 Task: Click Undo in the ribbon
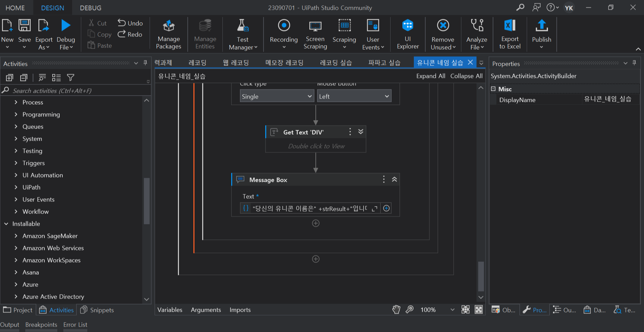click(130, 23)
